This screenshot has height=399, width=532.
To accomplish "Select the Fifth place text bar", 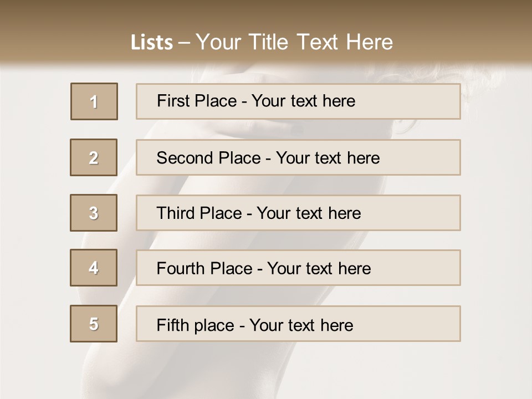I will point(298,324).
